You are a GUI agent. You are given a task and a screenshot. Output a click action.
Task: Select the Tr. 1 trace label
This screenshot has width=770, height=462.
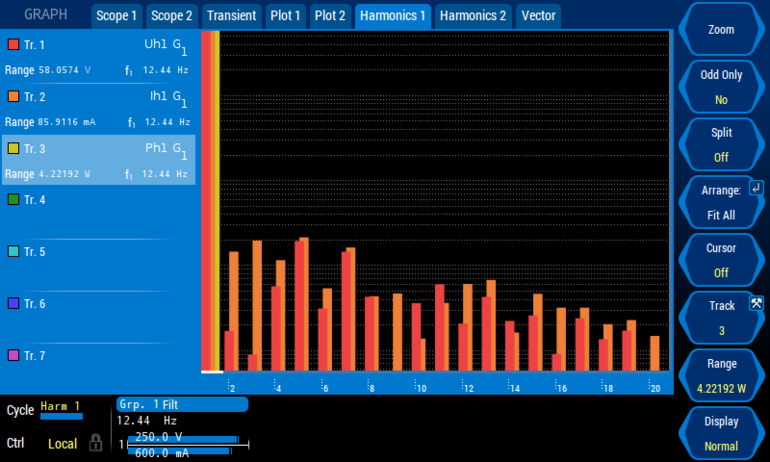pos(34,45)
